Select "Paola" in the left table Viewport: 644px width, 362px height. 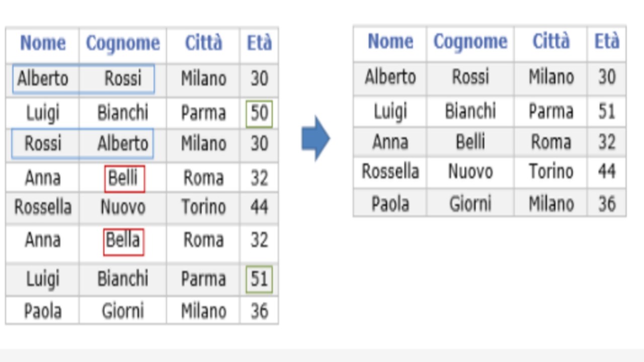point(43,311)
